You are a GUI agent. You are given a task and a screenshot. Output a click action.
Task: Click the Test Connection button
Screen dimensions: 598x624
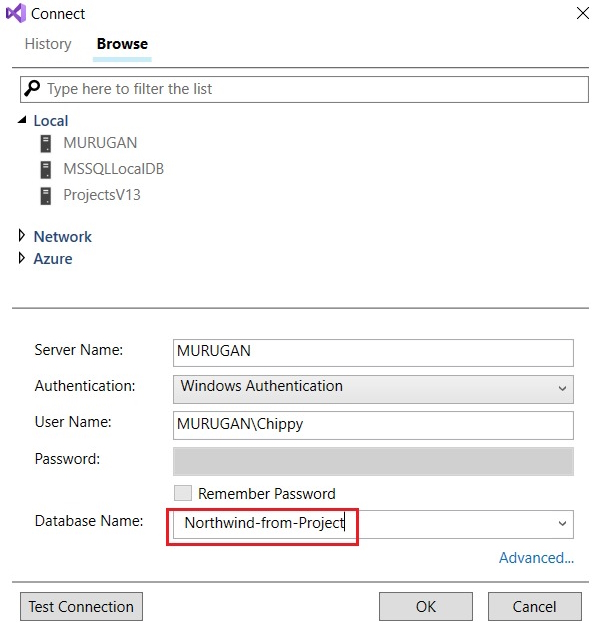pyautogui.click(x=81, y=606)
